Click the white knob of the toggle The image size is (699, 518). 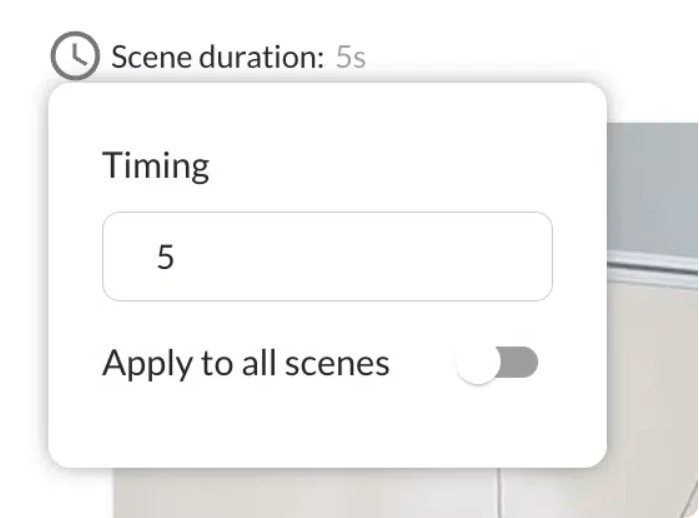point(478,364)
